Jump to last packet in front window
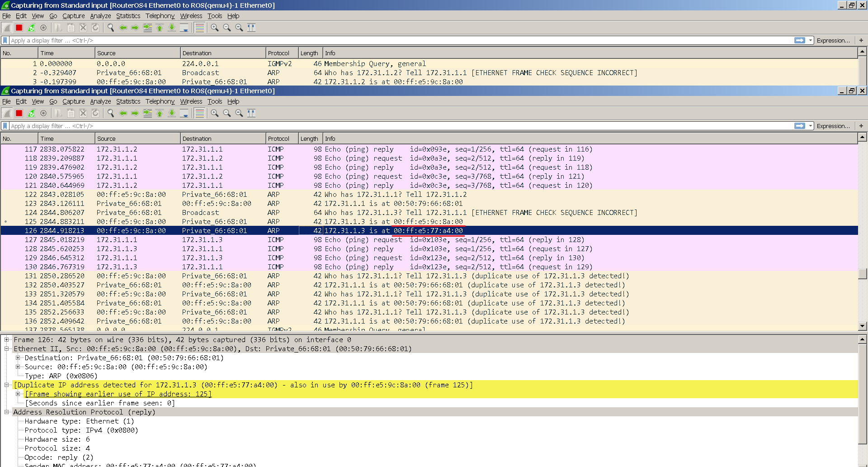This screenshot has width=868, height=467. pos(172,113)
